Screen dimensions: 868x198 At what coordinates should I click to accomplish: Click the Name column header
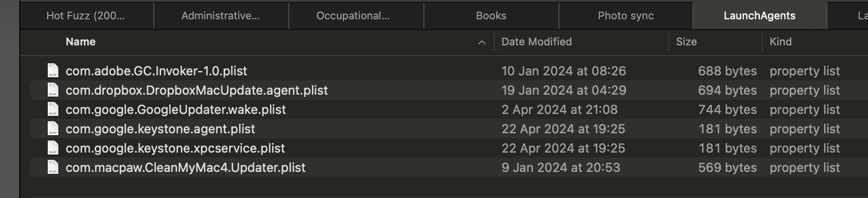[81, 42]
